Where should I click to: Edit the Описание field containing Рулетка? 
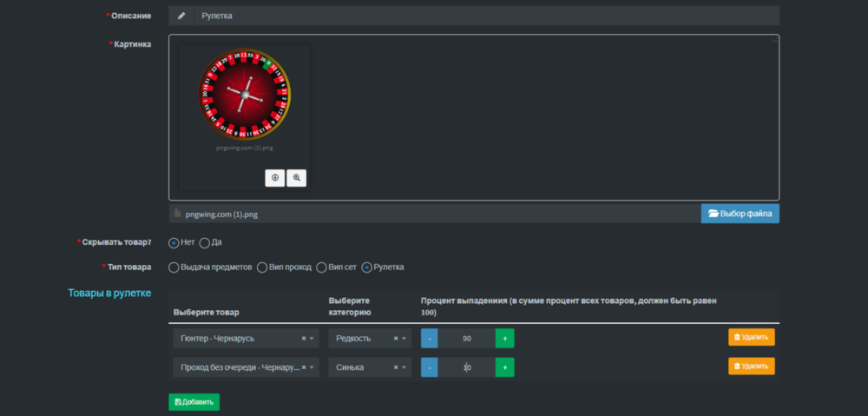tap(486, 16)
